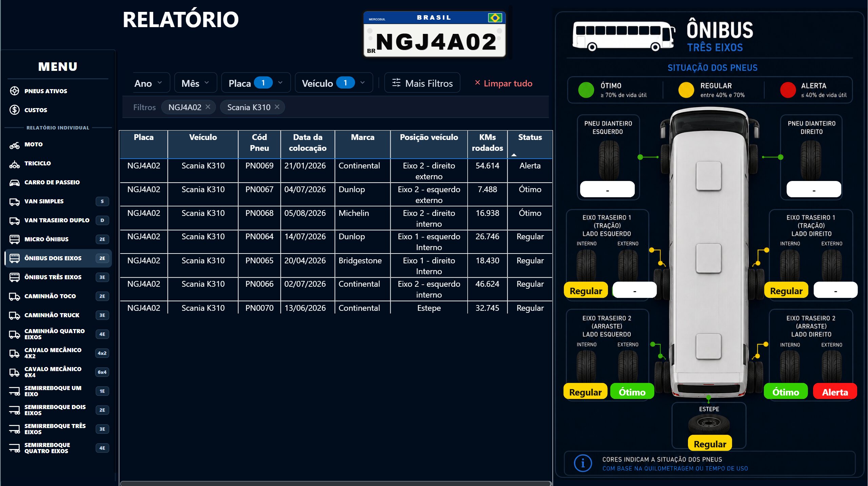
Task: Click the Estepe position cell
Action: pos(429,308)
